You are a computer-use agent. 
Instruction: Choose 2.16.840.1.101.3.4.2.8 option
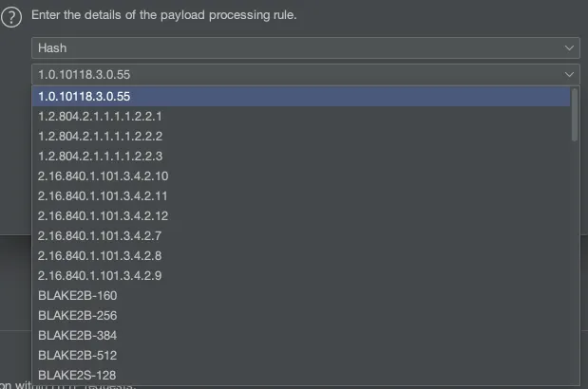(x=100, y=255)
